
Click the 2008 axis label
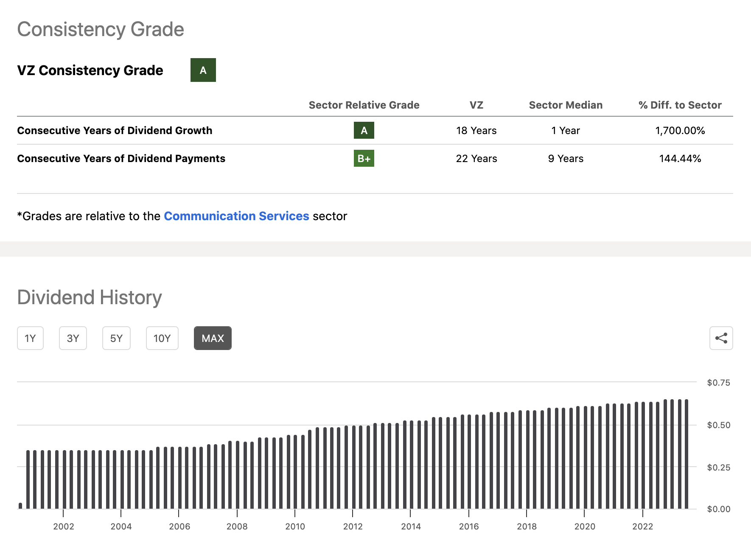(x=237, y=526)
